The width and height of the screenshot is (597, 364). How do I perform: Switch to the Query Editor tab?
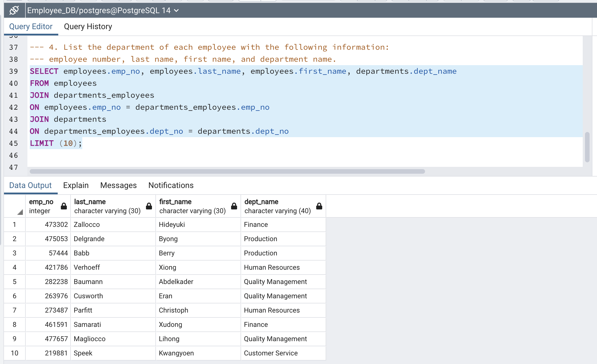[x=31, y=27]
